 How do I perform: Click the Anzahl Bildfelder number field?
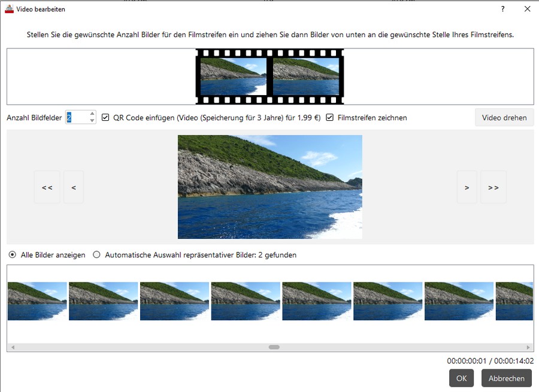point(77,118)
